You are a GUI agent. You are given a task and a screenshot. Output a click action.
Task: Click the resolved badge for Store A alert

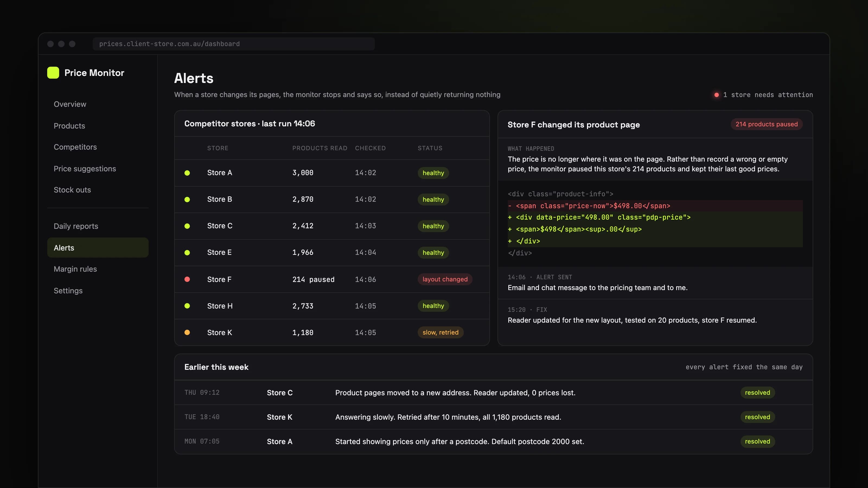click(x=758, y=442)
